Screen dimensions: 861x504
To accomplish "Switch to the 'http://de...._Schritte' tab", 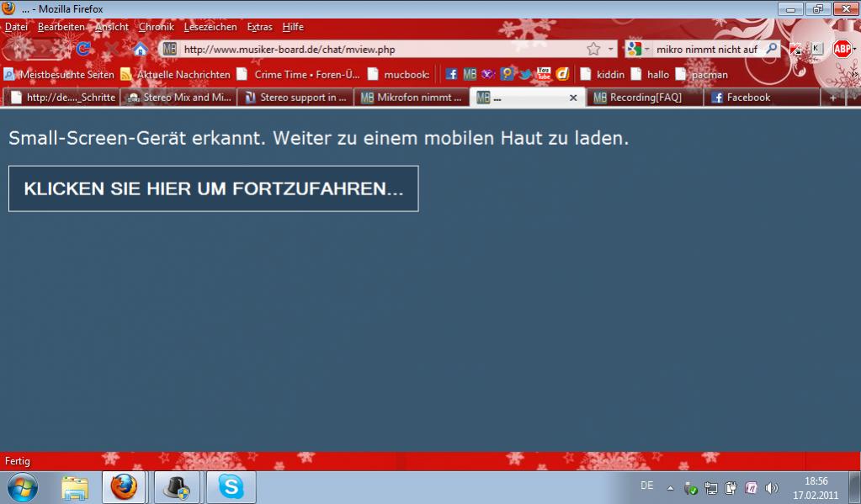I will (62, 97).
